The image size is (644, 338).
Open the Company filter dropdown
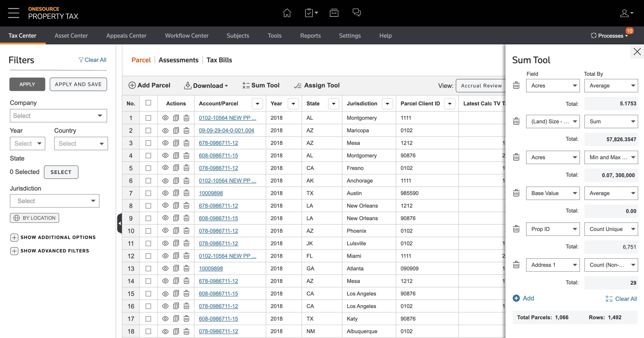coord(58,116)
